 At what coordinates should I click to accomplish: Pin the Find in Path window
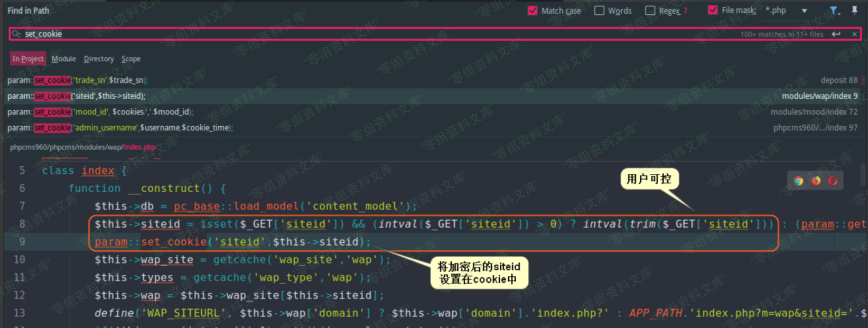pyautogui.click(x=854, y=11)
